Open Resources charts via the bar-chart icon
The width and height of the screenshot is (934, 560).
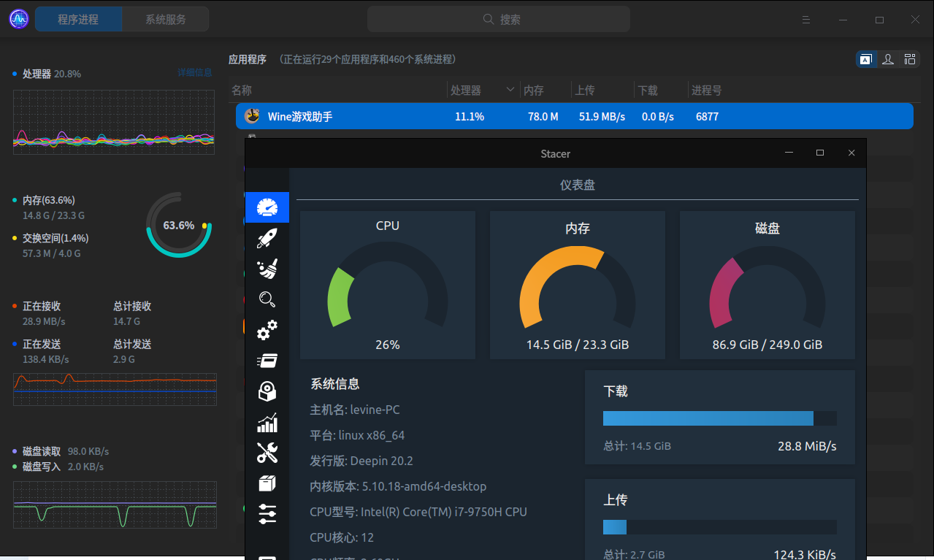[267, 423]
